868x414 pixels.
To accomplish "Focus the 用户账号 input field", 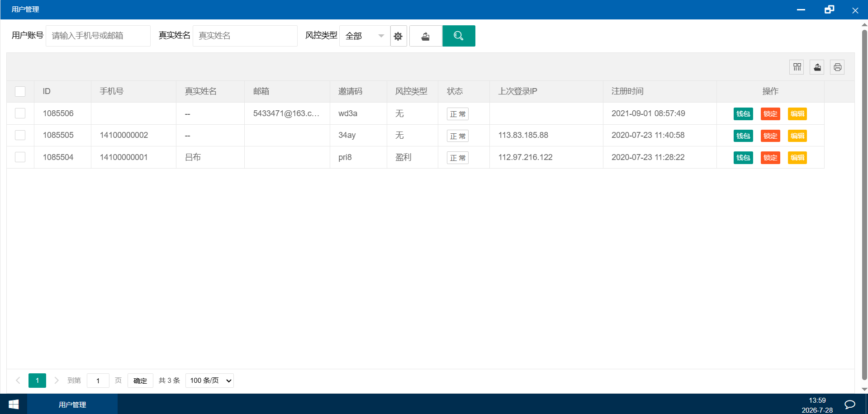I will (98, 36).
